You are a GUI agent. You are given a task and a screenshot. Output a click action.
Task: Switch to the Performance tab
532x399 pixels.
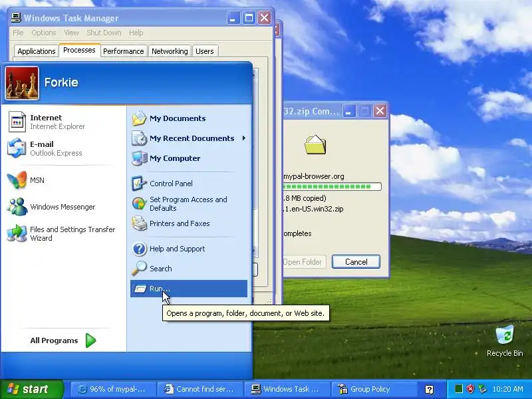124,51
